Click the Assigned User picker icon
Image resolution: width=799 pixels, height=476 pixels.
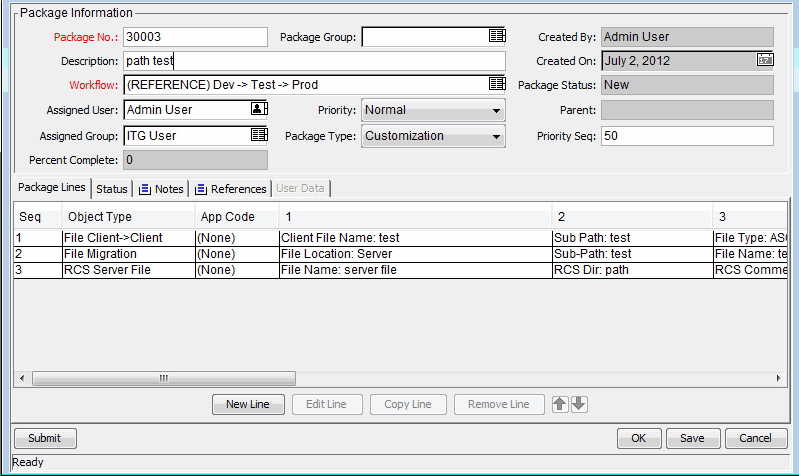coord(259,110)
